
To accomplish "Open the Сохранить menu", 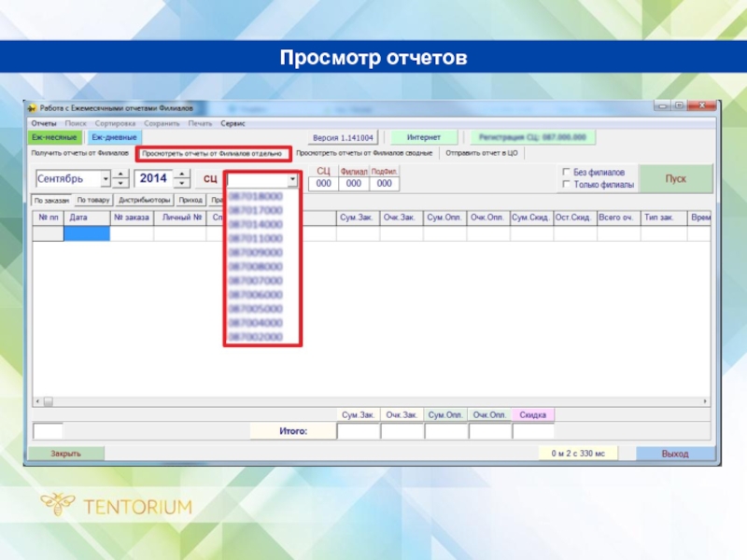I will tap(162, 123).
